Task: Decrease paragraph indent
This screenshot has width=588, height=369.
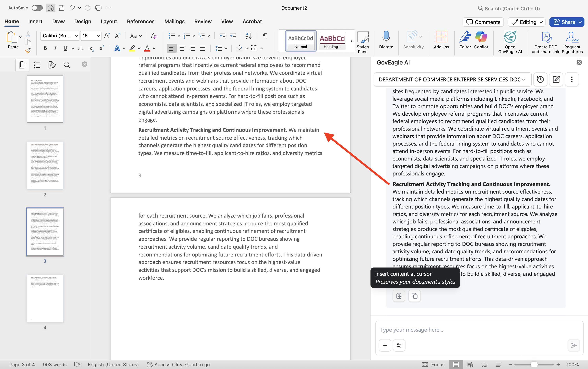Action: [x=222, y=36]
